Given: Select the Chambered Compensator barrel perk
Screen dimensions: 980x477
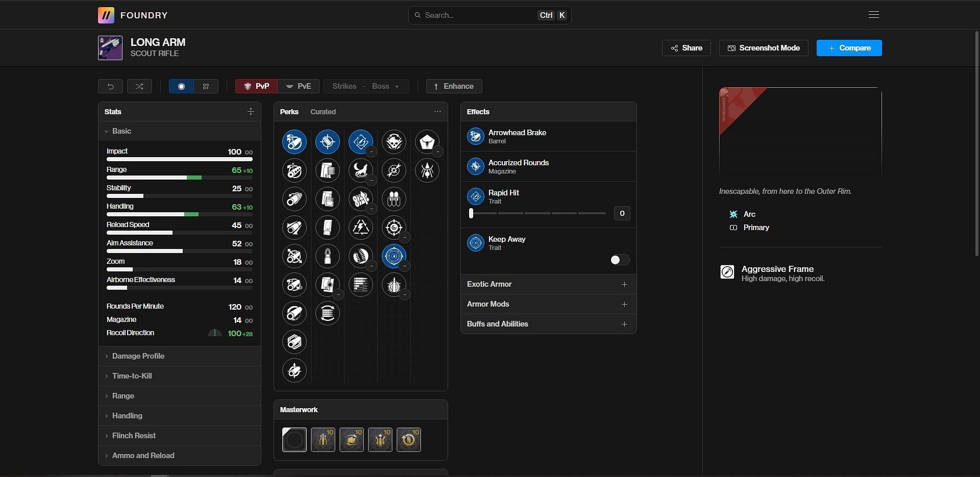Looking at the screenshot, I should (x=295, y=170).
